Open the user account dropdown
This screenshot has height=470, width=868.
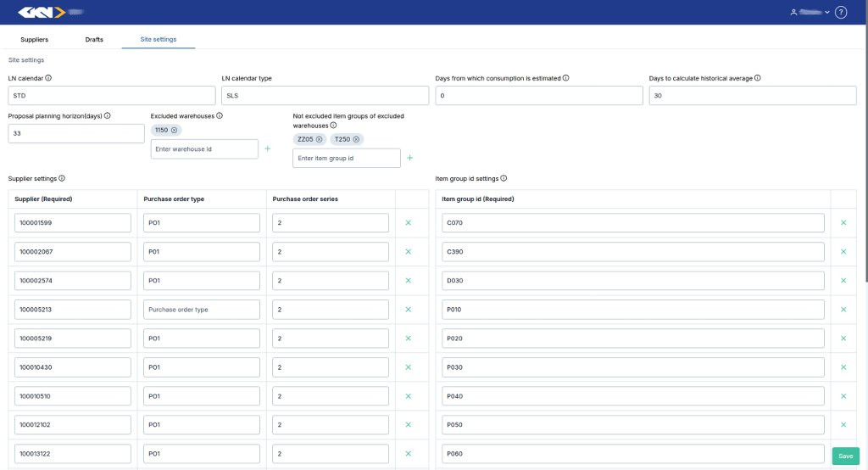(x=810, y=12)
